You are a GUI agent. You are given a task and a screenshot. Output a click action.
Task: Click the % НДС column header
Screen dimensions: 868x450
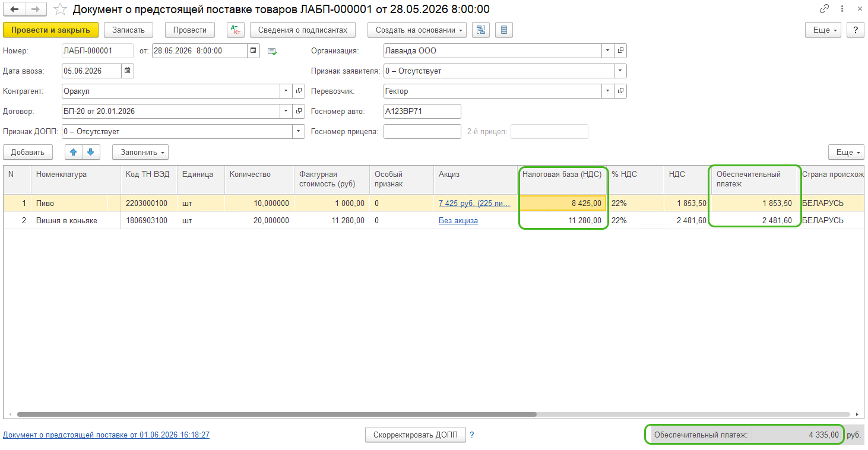[636, 179]
